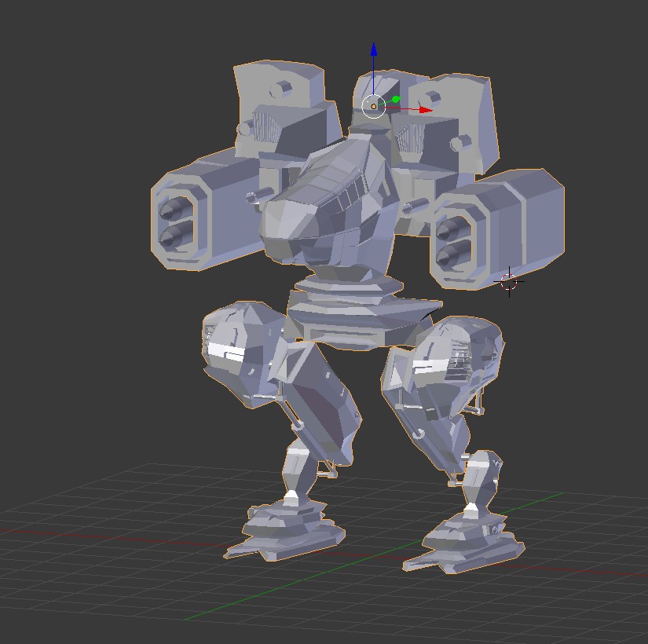
Task: Click the red arrowhead tip of the gizmo
Action: click(431, 110)
